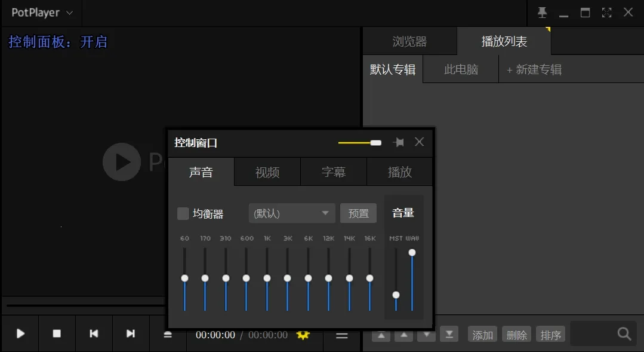
Task: Open the PotPlayer main menu dropdown
Action: (x=42, y=13)
